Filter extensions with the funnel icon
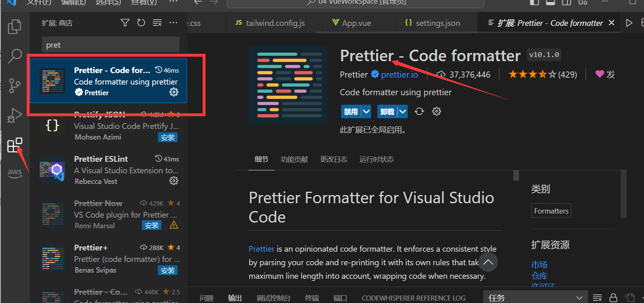The height and width of the screenshot is (303, 644). pos(125,23)
